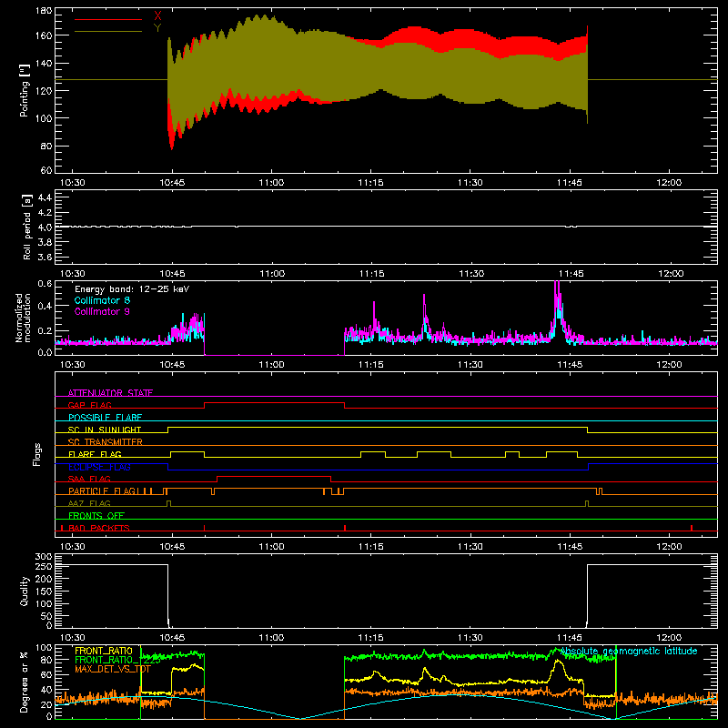The width and height of the screenshot is (728, 728).
Task: Click the POSSIBLE_FLARE flag label
Action: [x=105, y=418]
